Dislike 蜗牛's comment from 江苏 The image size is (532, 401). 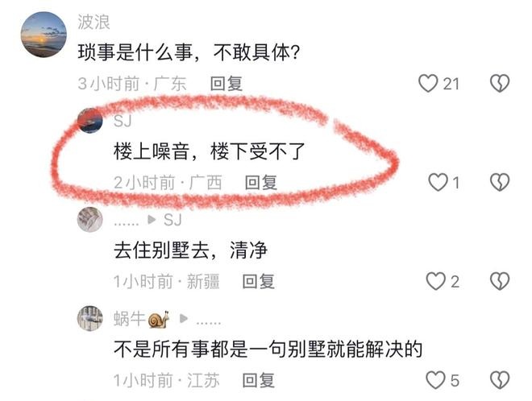(x=500, y=380)
